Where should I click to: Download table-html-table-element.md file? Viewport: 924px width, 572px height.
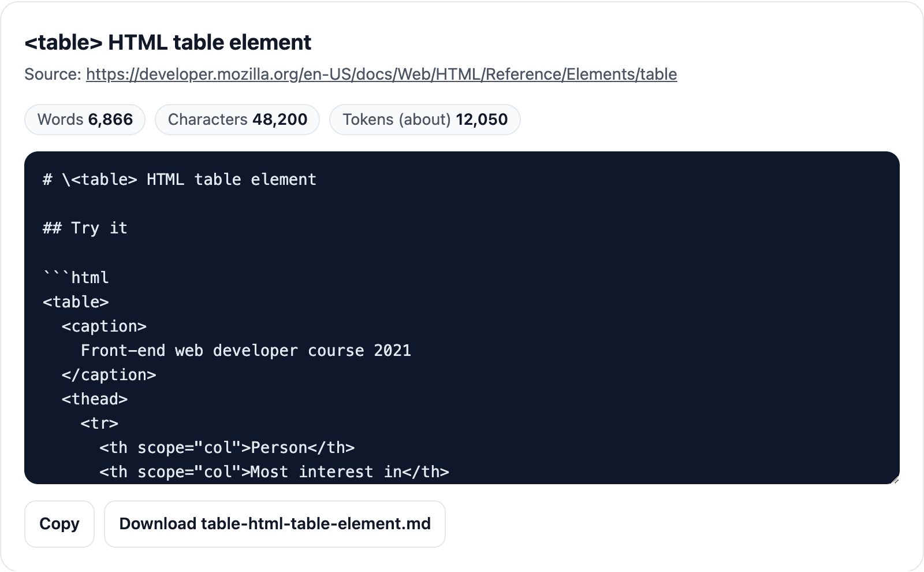coord(275,523)
